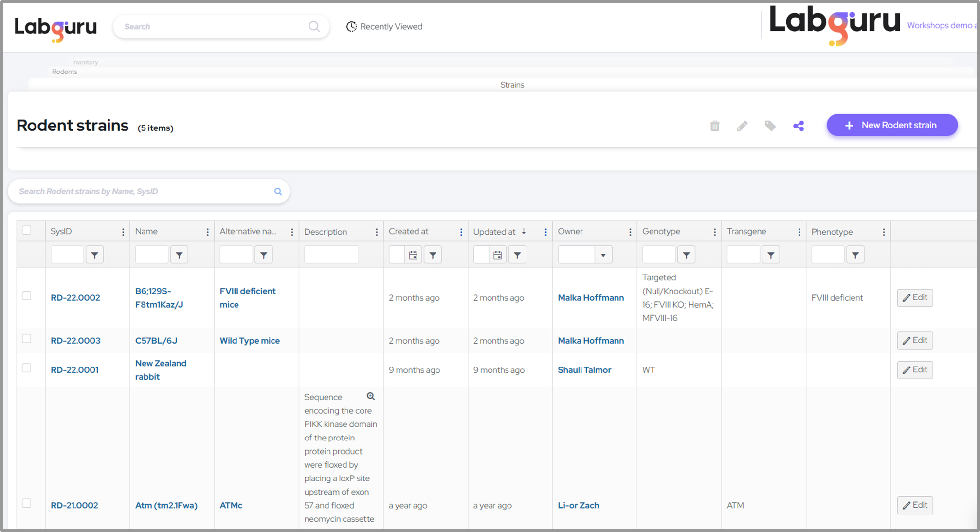Go to the Inventory breadcrumb

click(x=85, y=62)
